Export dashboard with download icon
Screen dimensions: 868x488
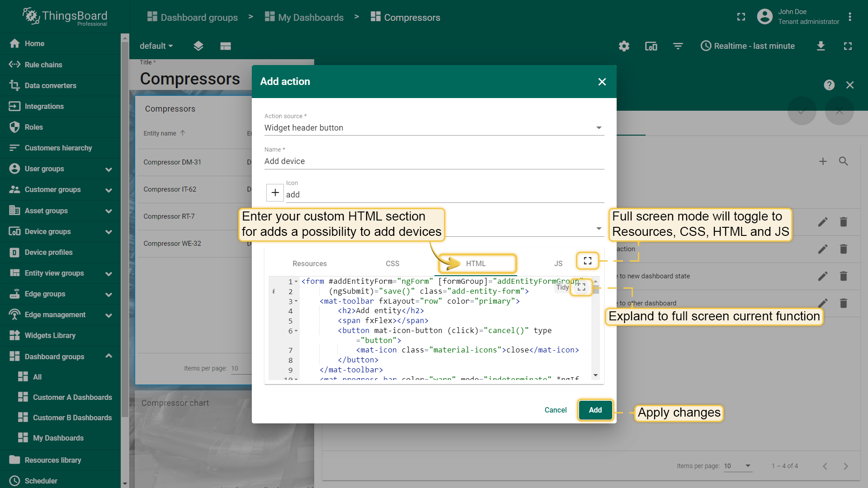tap(821, 46)
